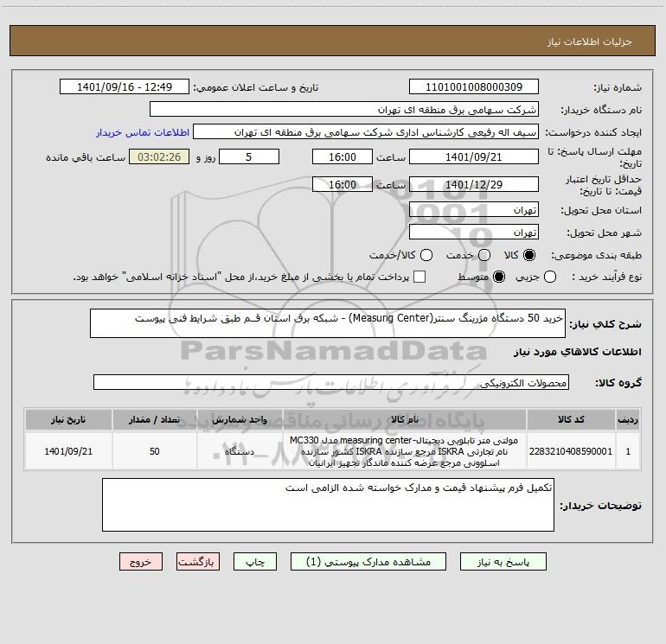Select the کالا radio button

[529, 255]
